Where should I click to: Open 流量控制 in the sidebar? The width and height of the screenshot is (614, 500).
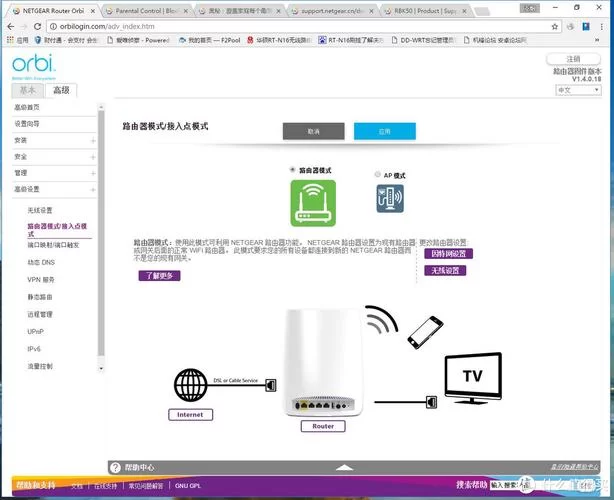point(40,366)
